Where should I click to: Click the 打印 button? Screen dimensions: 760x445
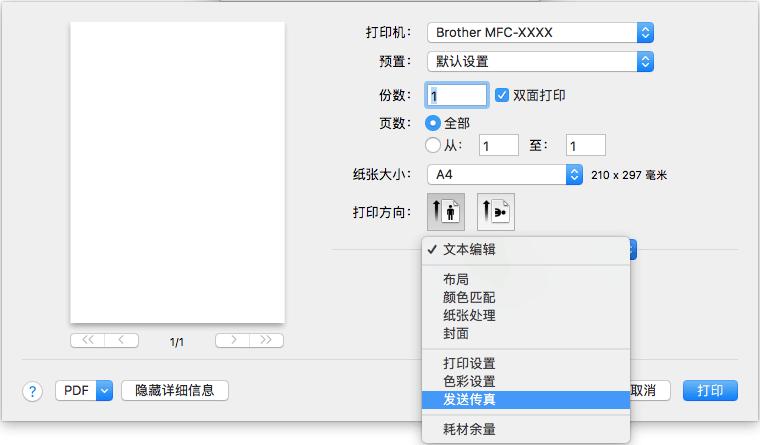coord(709,390)
